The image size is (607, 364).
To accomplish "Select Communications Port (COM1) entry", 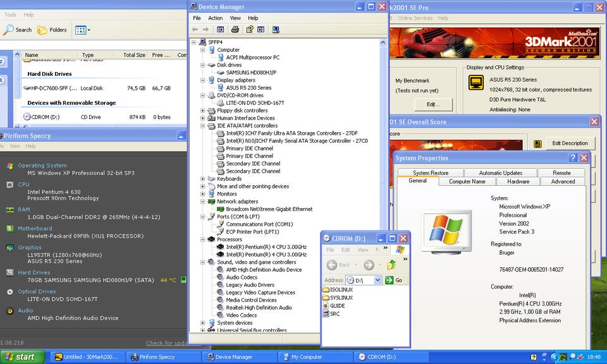I will tap(259, 224).
